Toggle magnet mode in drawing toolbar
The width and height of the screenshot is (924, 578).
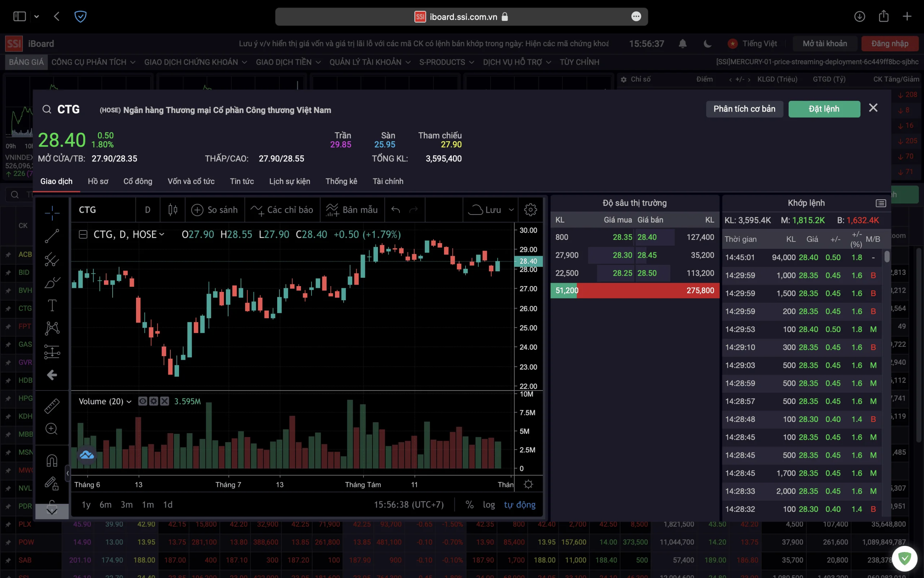[x=52, y=460]
